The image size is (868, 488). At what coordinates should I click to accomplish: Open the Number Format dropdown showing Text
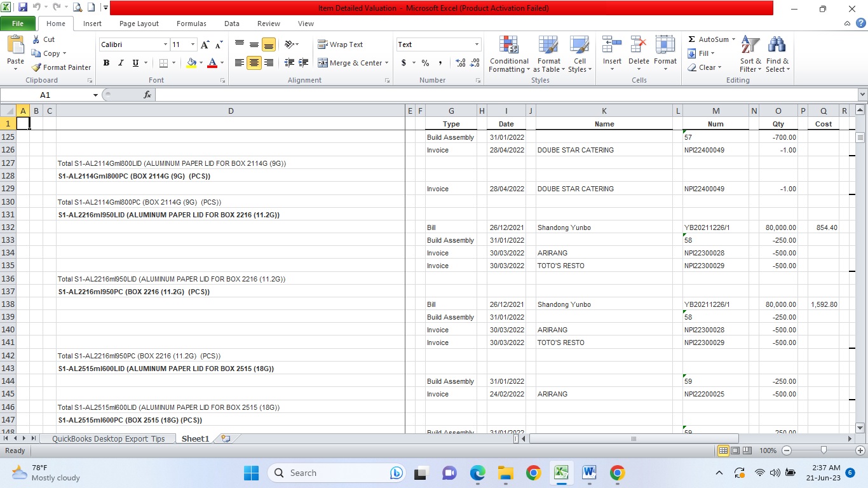coord(477,44)
